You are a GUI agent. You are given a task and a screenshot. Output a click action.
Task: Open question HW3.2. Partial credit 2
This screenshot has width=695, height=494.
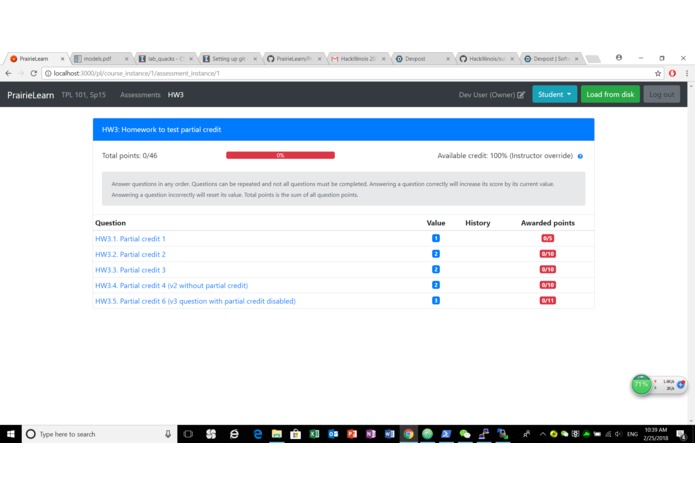(x=130, y=254)
